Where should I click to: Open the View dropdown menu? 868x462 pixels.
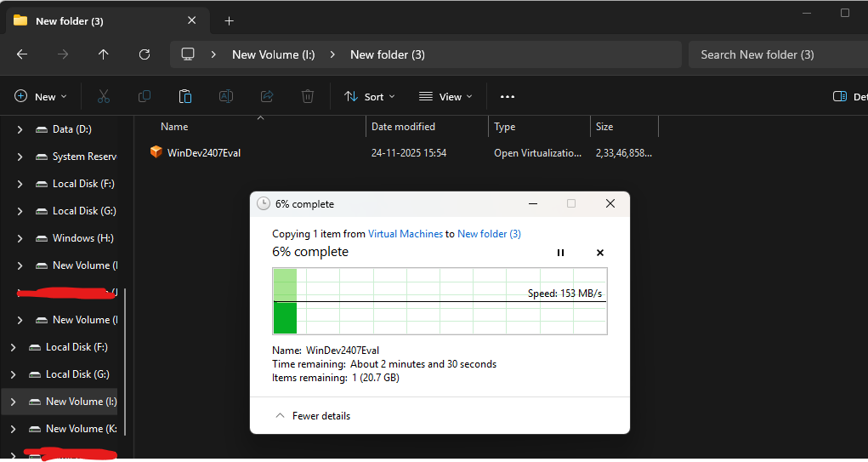446,97
